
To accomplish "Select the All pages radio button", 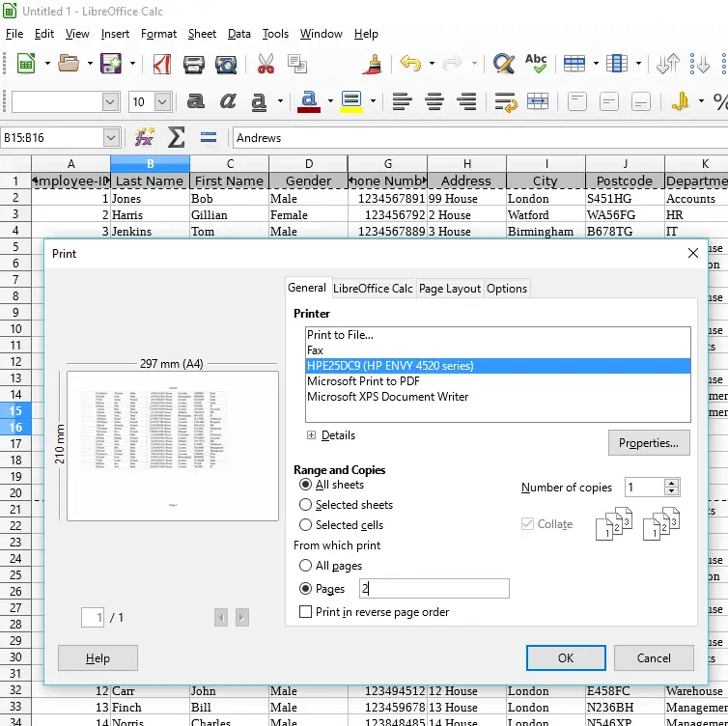I will click(x=305, y=566).
